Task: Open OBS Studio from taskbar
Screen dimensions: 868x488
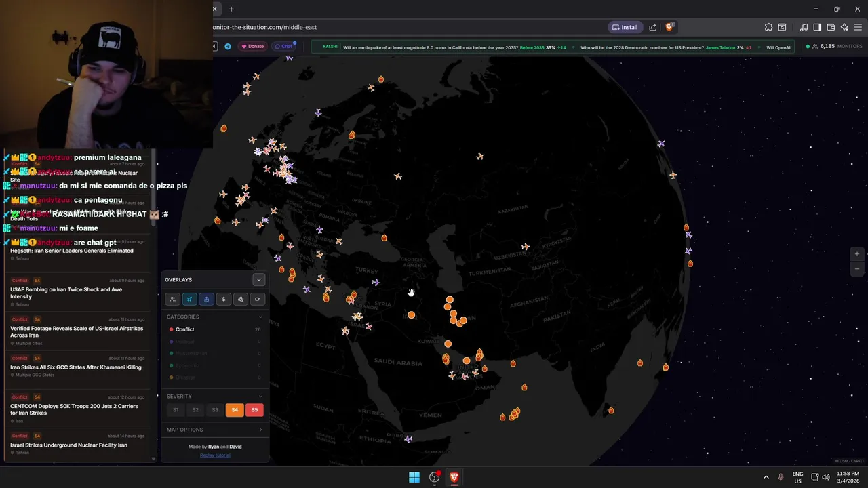Action: [x=435, y=477]
